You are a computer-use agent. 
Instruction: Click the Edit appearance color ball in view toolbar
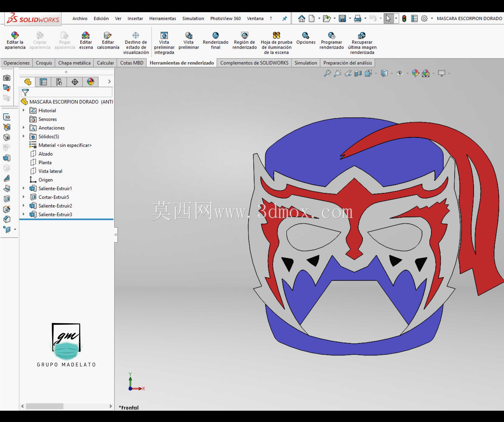[416, 73]
